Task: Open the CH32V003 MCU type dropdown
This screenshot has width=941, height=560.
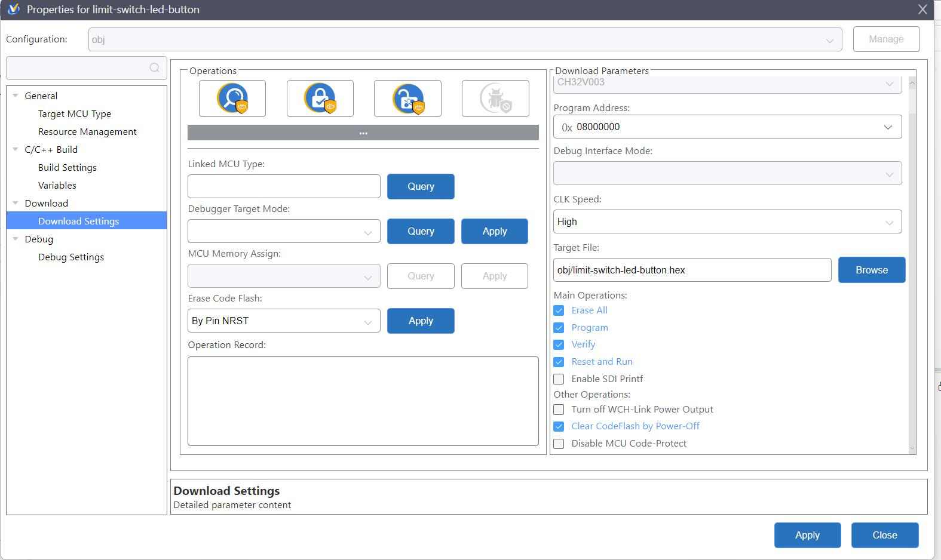Action: [728, 84]
